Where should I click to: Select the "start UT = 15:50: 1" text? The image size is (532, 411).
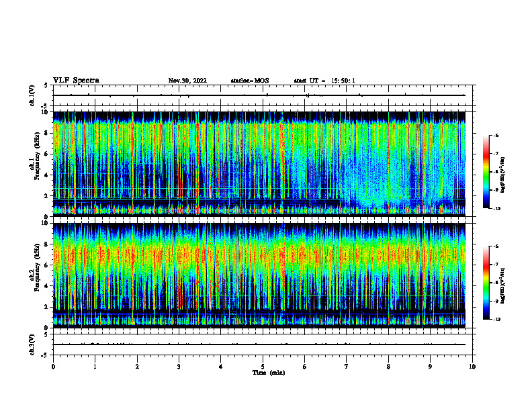[324, 81]
